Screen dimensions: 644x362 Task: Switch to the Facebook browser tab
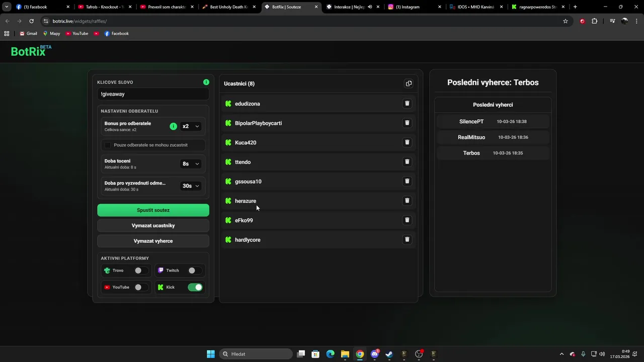click(x=42, y=7)
